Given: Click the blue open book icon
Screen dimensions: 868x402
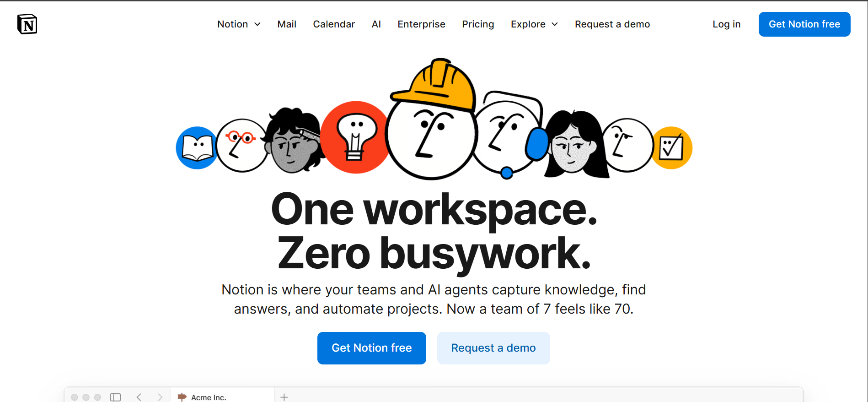Looking at the screenshot, I should pyautogui.click(x=197, y=148).
